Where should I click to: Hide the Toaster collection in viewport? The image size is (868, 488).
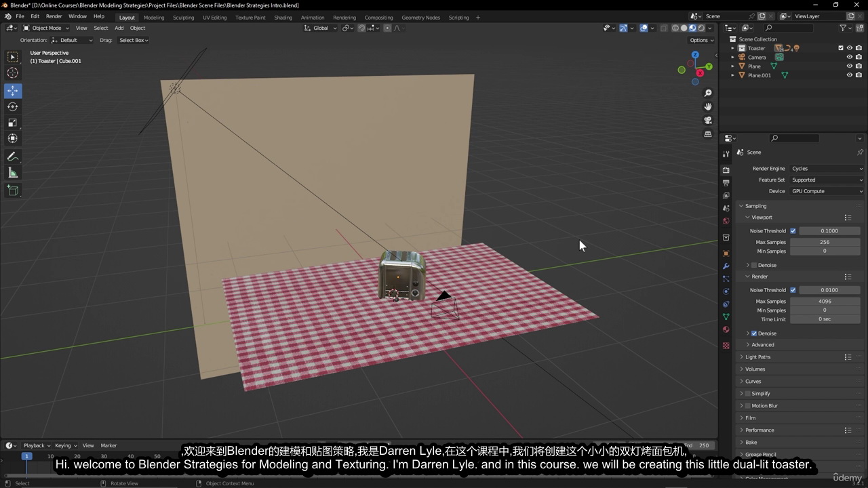(849, 48)
